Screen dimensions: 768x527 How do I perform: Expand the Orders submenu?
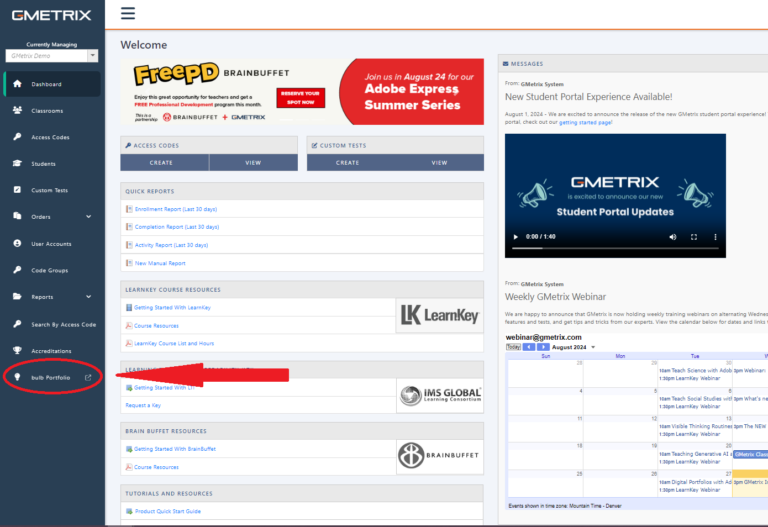coord(88,217)
